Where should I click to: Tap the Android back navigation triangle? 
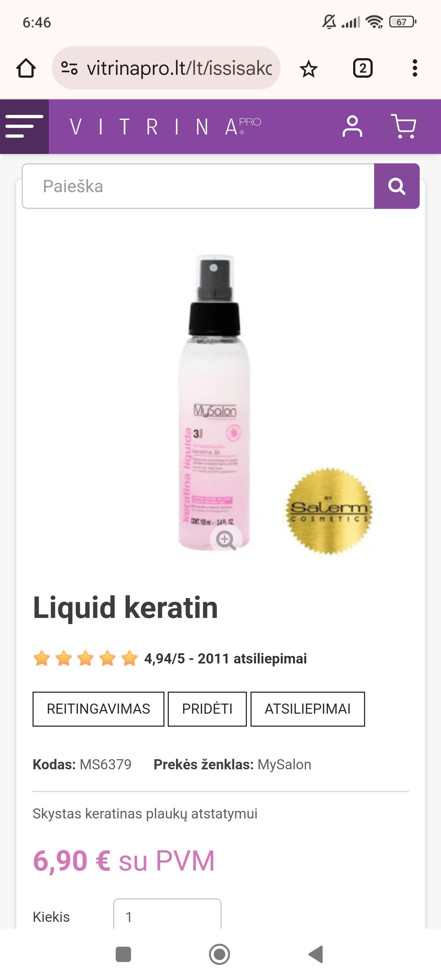pos(316,954)
